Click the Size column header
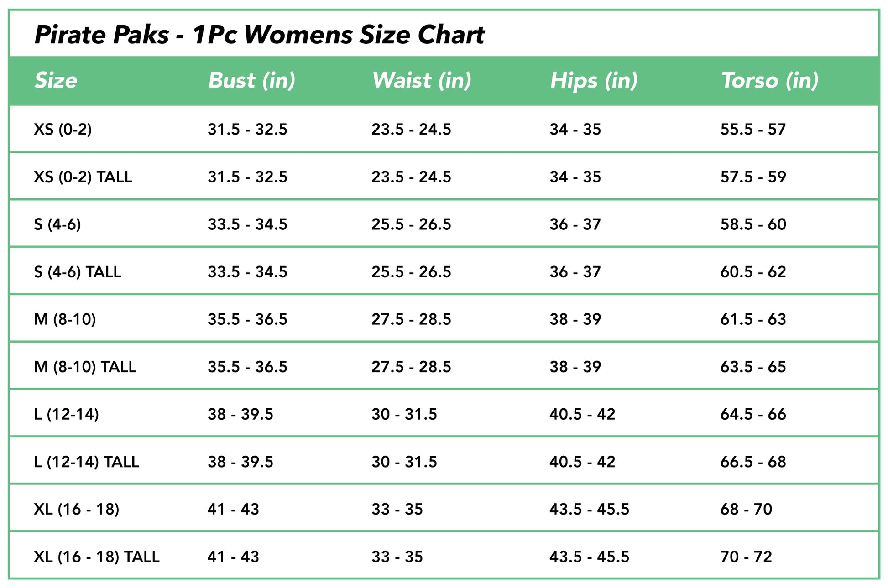This screenshot has width=888, height=588. (56, 81)
